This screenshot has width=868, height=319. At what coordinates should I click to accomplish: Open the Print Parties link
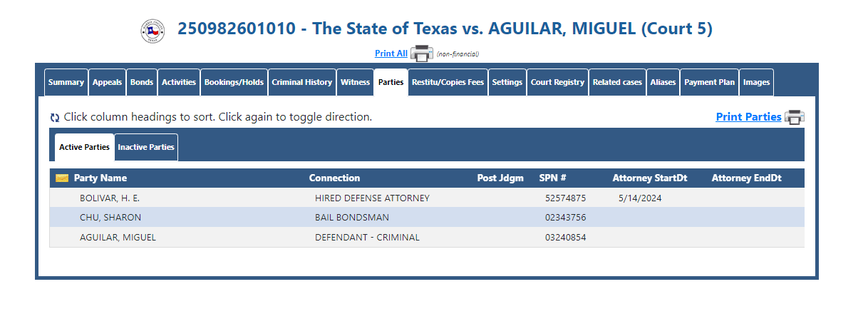(x=748, y=117)
